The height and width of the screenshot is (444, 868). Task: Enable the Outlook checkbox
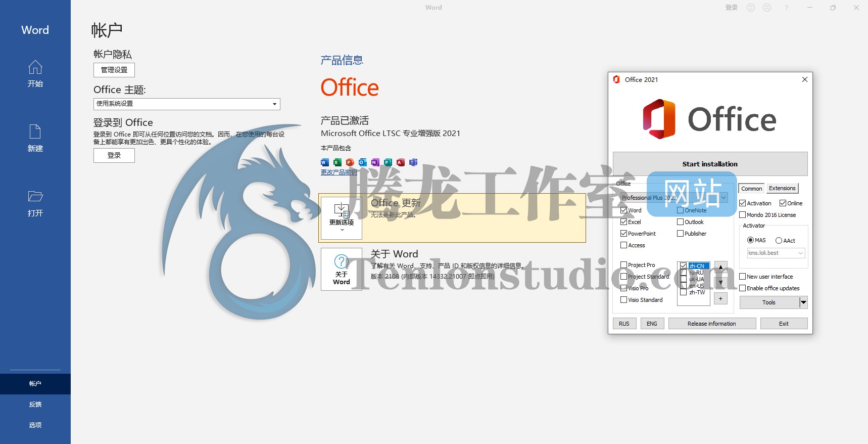click(680, 222)
